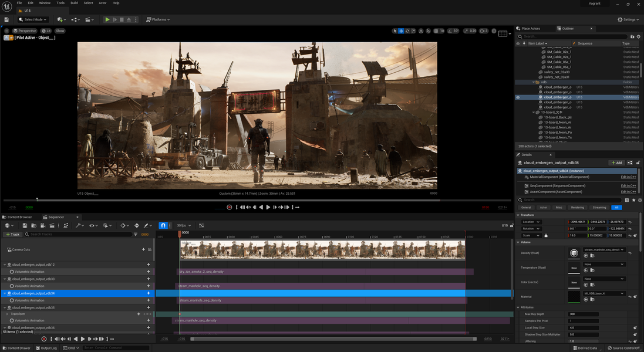Open the Build menu
The height and width of the screenshot is (352, 644).
74,3
